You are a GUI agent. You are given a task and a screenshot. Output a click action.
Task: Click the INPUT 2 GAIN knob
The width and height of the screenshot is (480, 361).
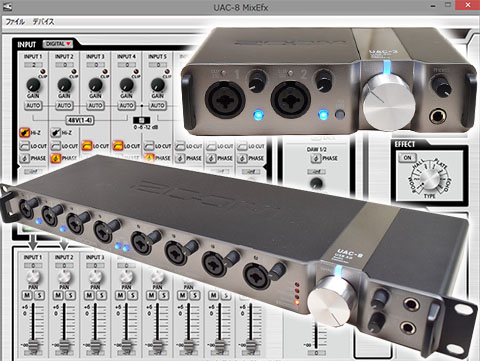point(64,85)
